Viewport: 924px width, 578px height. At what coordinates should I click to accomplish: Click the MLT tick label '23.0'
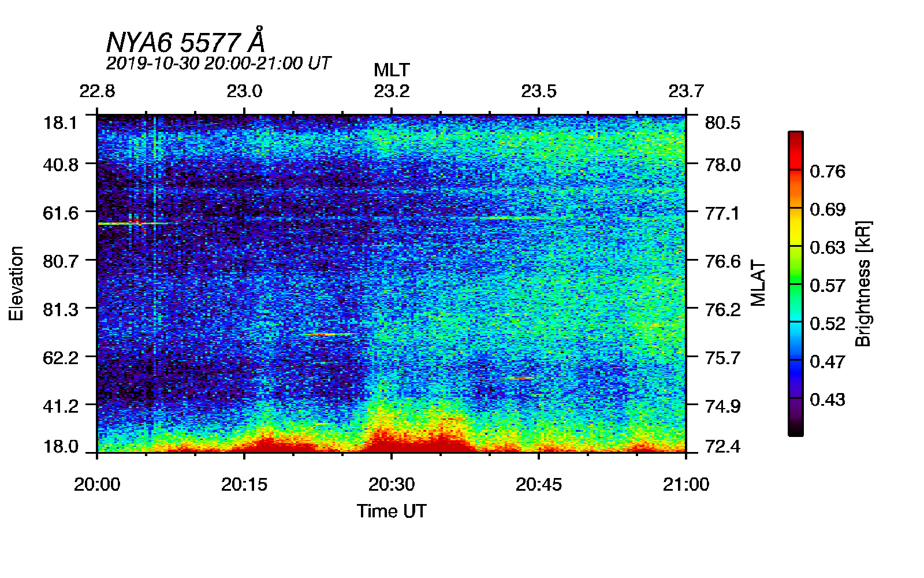244,91
